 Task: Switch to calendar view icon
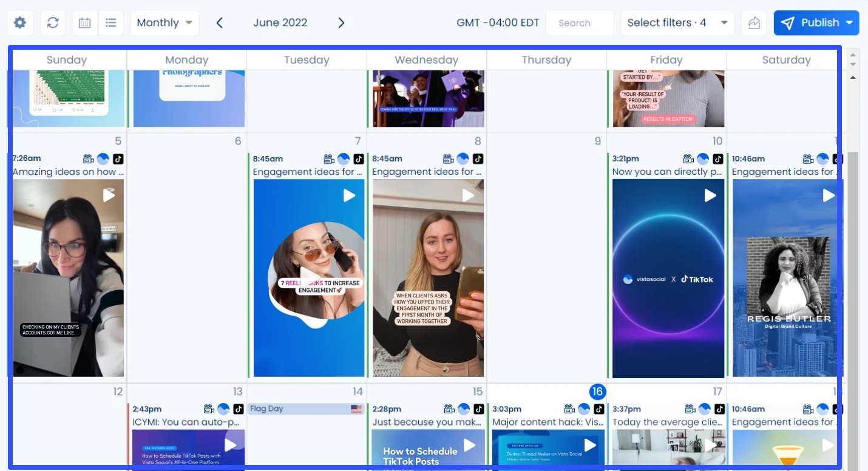85,23
